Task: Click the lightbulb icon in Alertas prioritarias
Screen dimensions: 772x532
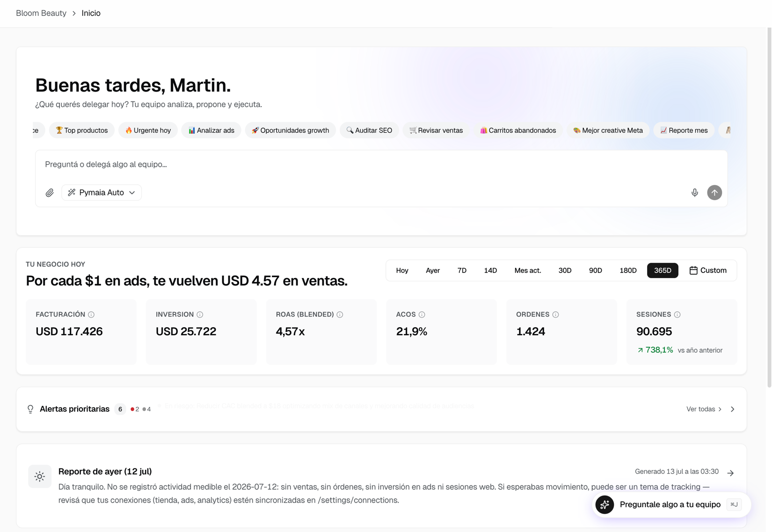Action: coord(30,409)
